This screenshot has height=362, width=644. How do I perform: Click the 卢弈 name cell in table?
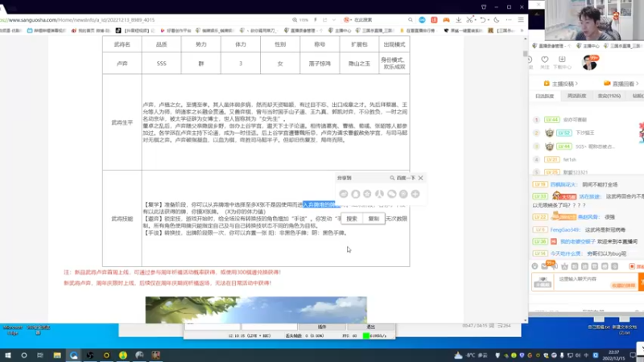tap(122, 64)
